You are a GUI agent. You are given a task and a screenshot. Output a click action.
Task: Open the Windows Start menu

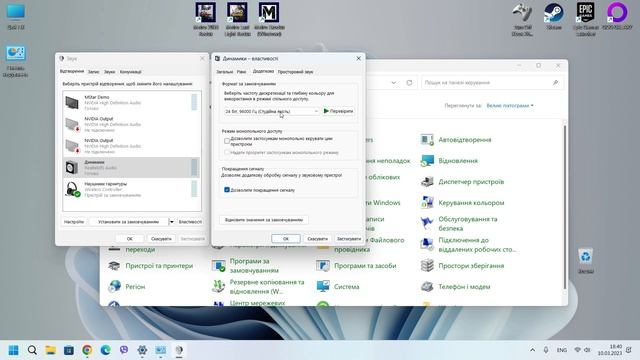click(x=13, y=350)
